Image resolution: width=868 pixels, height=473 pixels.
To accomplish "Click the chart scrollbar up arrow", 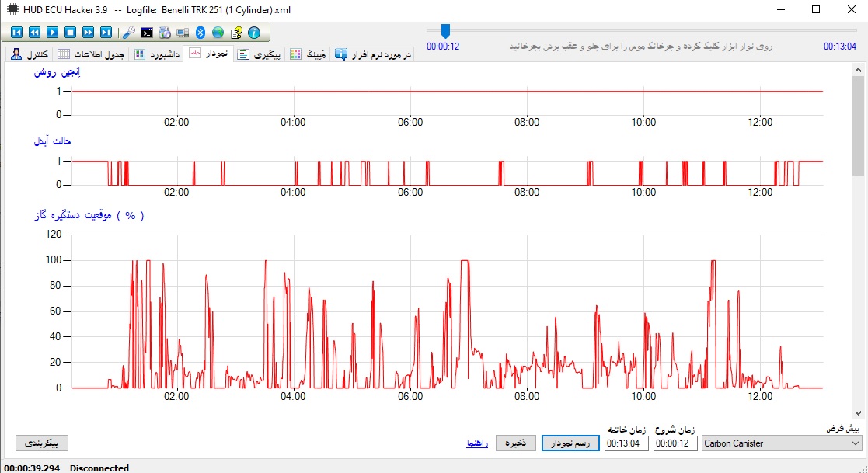I will (x=858, y=70).
